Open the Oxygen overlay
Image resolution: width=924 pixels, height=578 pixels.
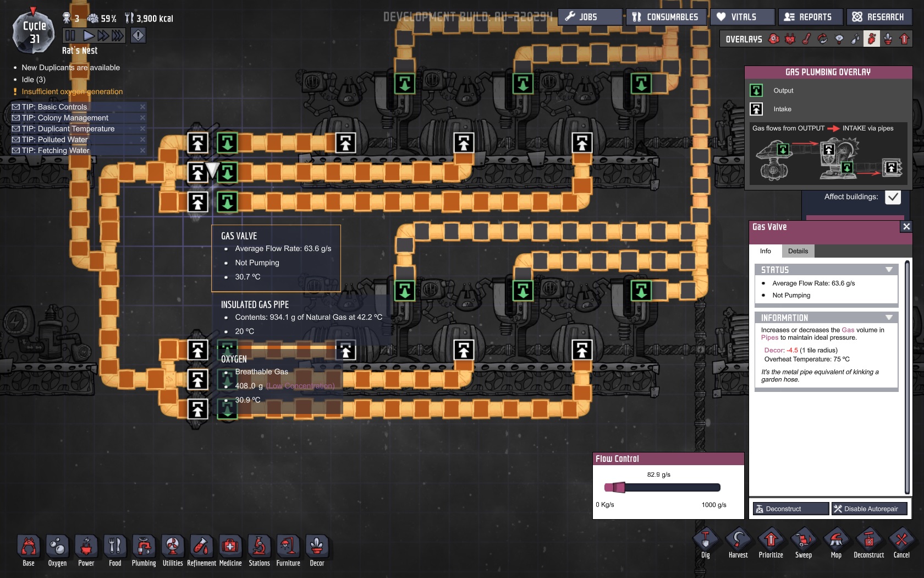pos(774,39)
